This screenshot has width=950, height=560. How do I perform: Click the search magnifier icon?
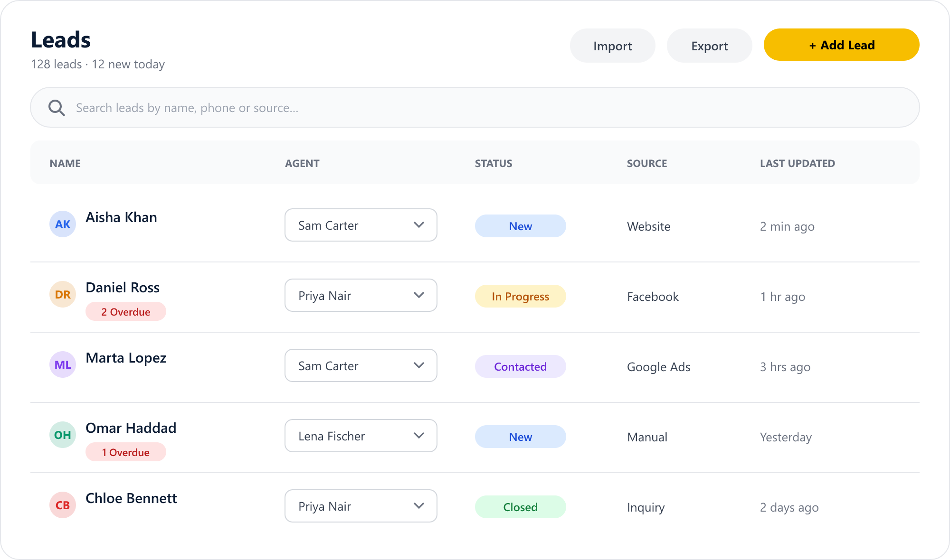click(x=57, y=108)
